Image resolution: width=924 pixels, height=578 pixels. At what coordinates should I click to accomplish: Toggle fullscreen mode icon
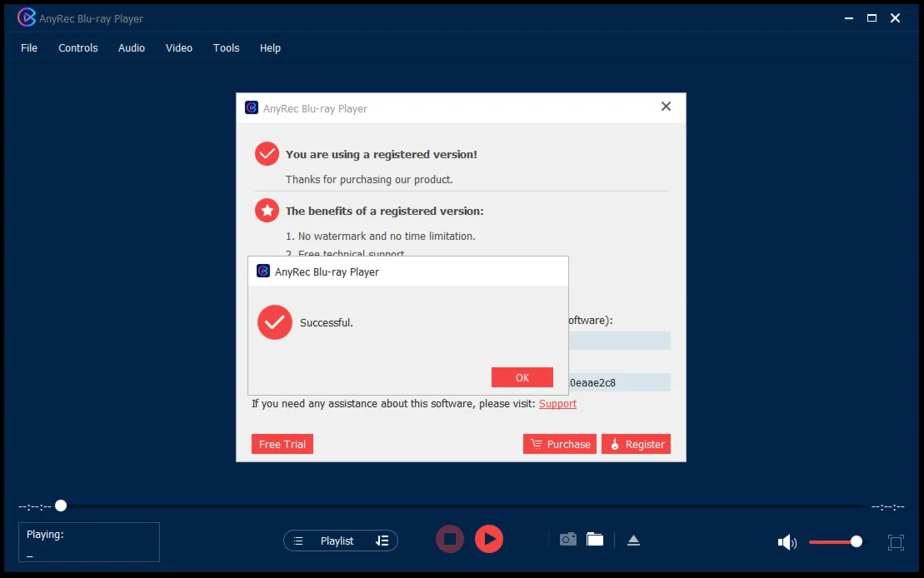pos(896,542)
